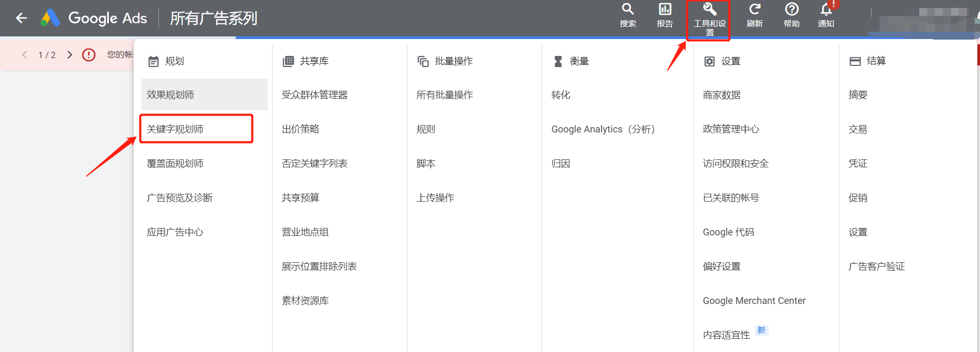Image resolution: width=980 pixels, height=352 pixels.
Task: Click the 1 / 2 notification counter
Action: pyautogui.click(x=47, y=55)
